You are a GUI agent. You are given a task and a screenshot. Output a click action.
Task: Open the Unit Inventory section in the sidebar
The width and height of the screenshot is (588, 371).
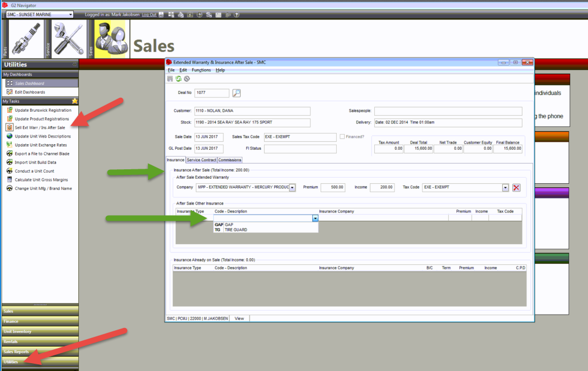pos(40,331)
